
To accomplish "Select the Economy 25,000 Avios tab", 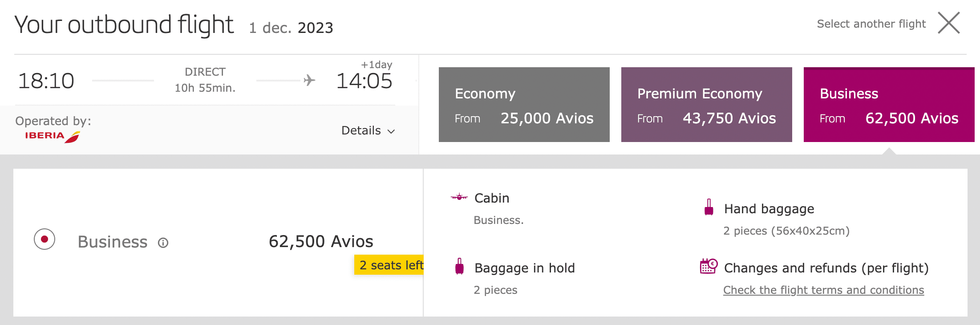I will pos(524,105).
